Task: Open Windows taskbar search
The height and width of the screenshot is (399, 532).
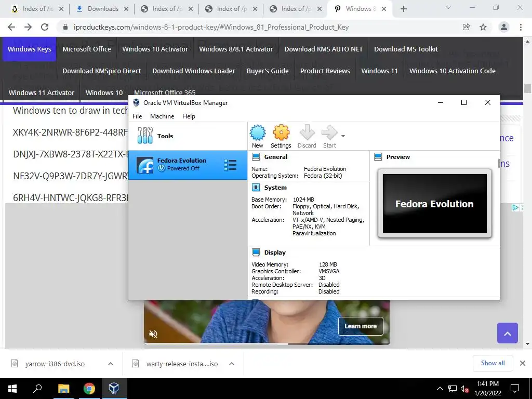Action: (37, 389)
